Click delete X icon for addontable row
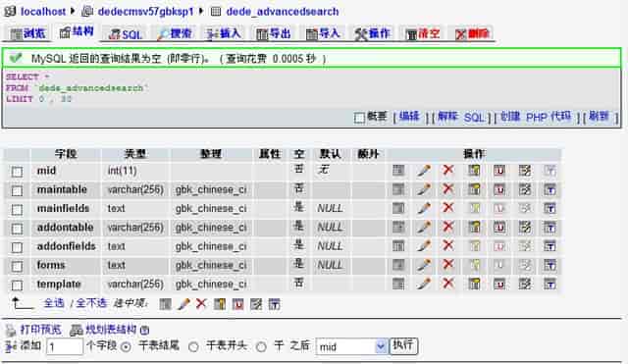 pos(448,227)
